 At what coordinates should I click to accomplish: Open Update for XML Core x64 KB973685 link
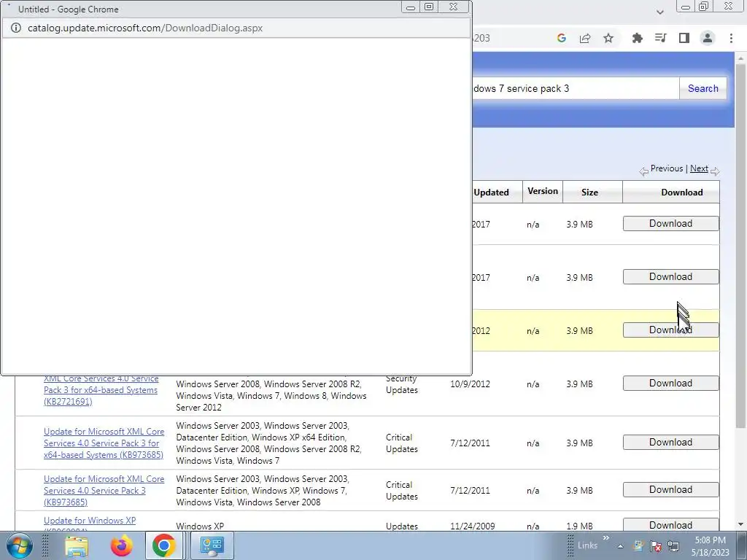[104, 443]
